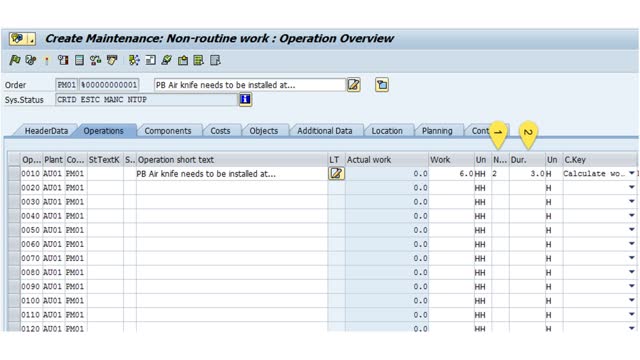The image size is (640, 360).
Task: Open the Objects tab
Action: click(264, 131)
